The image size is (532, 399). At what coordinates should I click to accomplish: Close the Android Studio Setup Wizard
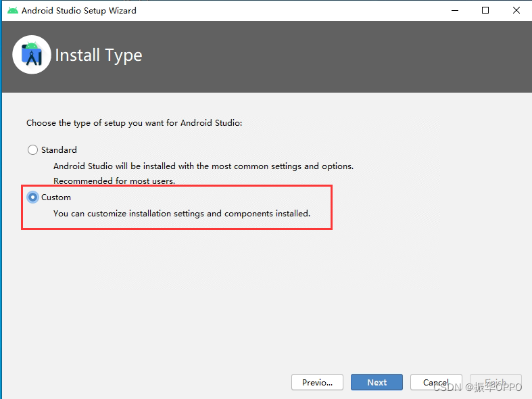point(516,11)
